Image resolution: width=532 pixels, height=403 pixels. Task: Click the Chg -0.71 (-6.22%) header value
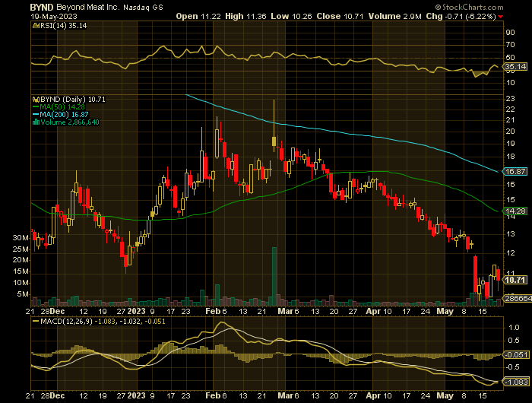point(461,16)
